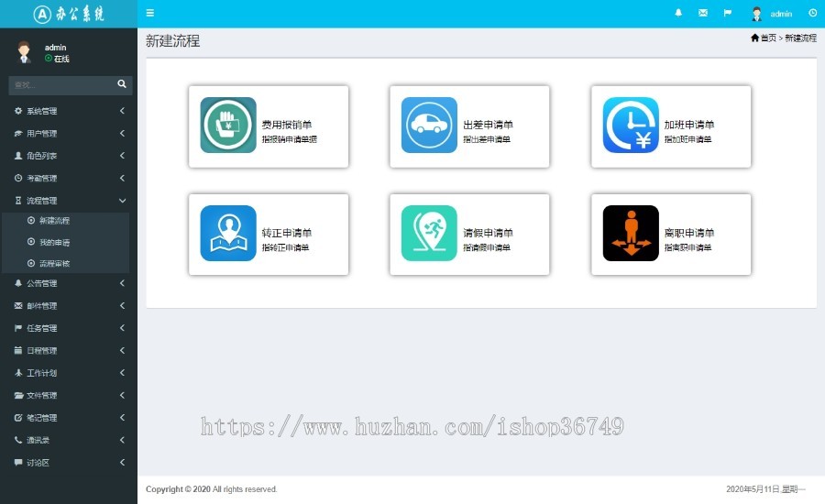Click the gear icon beside 系统管理

(18, 111)
